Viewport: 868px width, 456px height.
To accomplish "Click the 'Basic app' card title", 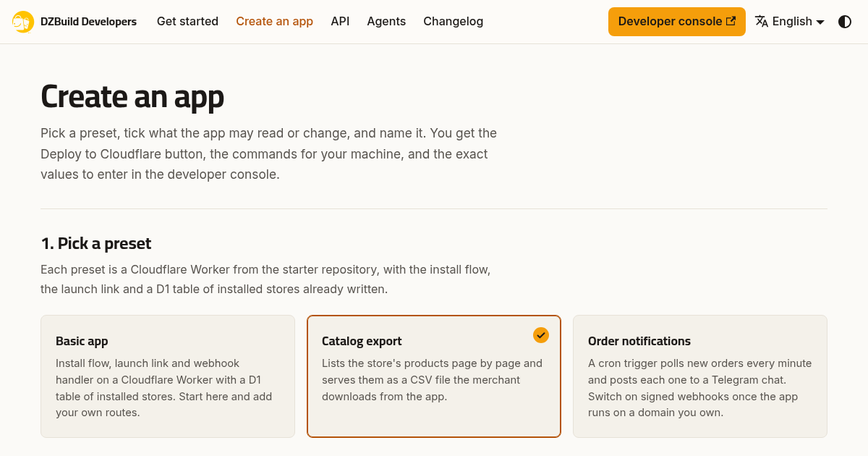I will (82, 341).
